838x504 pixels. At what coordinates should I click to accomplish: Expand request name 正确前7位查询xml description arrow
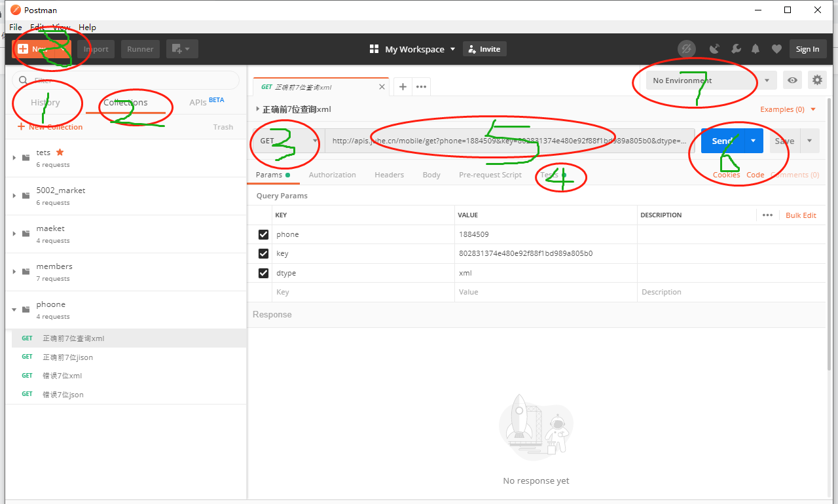tap(257, 109)
